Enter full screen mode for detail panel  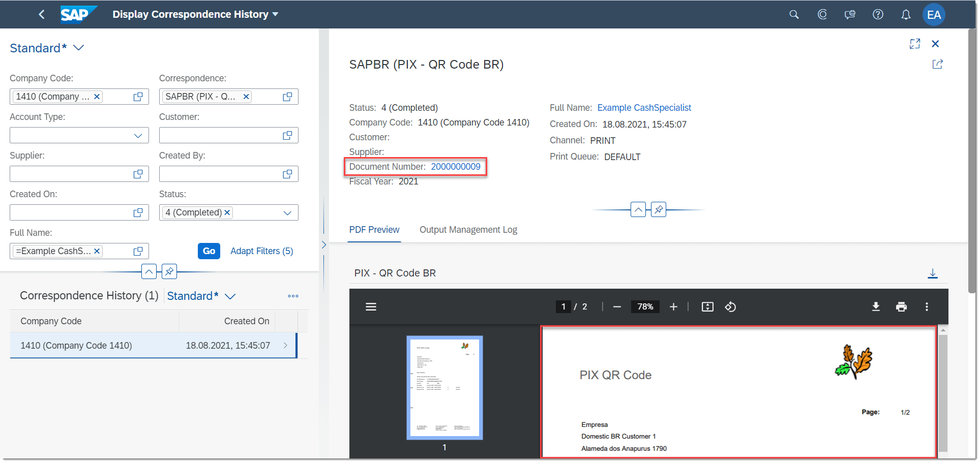[915, 44]
